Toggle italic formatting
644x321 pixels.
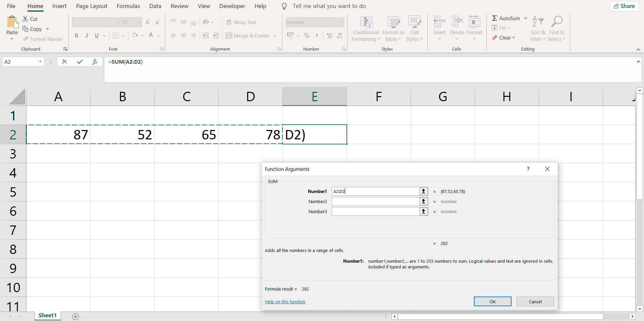click(x=87, y=36)
